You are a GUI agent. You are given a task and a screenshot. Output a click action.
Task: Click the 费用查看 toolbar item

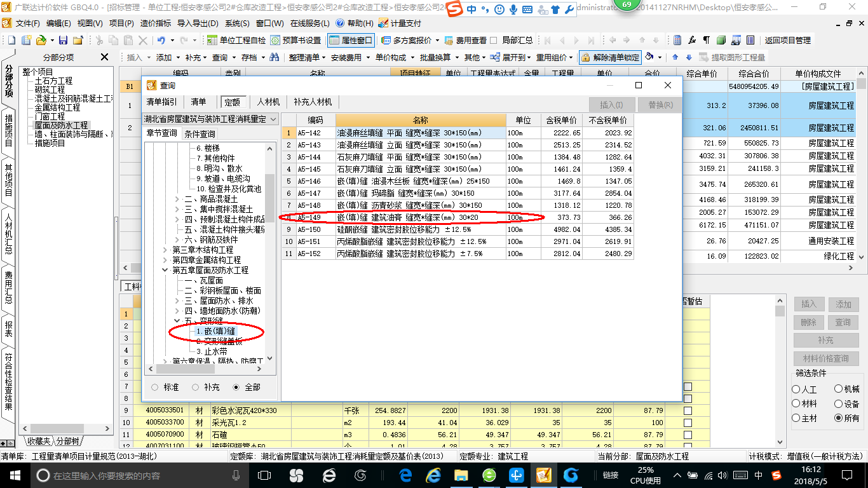pos(466,40)
